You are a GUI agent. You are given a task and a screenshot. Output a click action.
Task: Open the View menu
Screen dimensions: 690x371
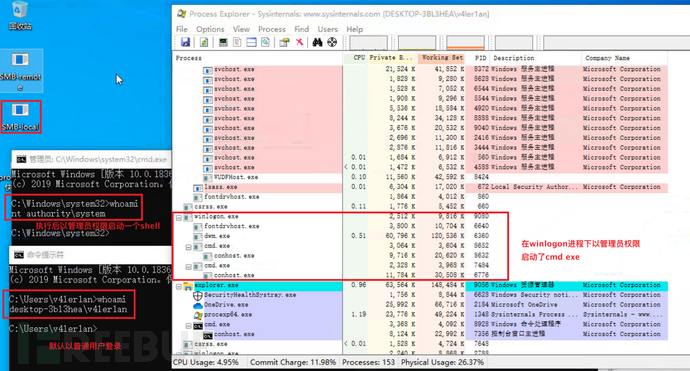tap(241, 29)
